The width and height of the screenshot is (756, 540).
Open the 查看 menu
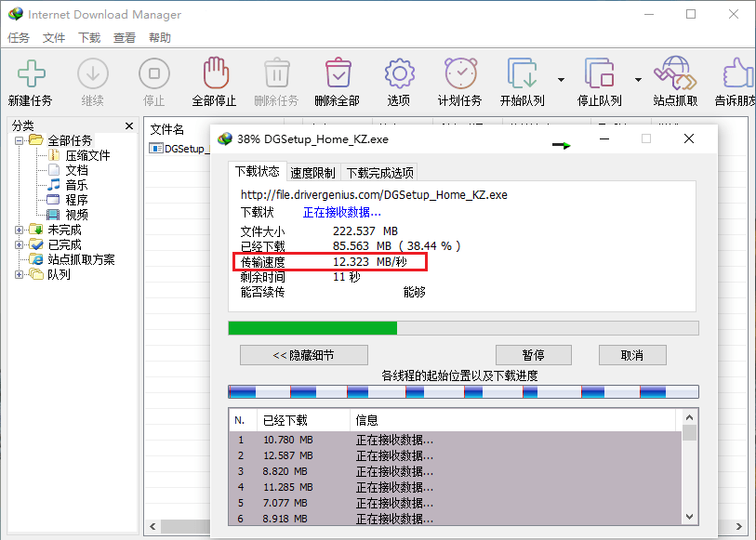[x=125, y=37]
